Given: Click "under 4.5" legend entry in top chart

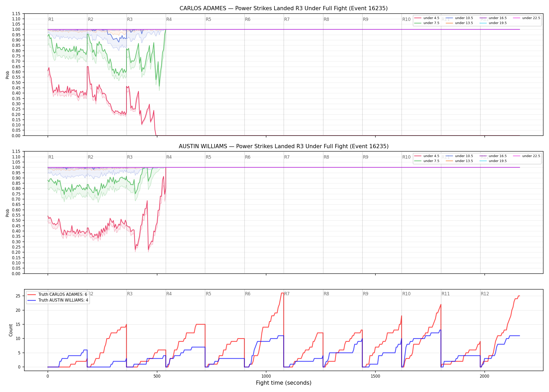Looking at the screenshot, I should tap(427, 18).
